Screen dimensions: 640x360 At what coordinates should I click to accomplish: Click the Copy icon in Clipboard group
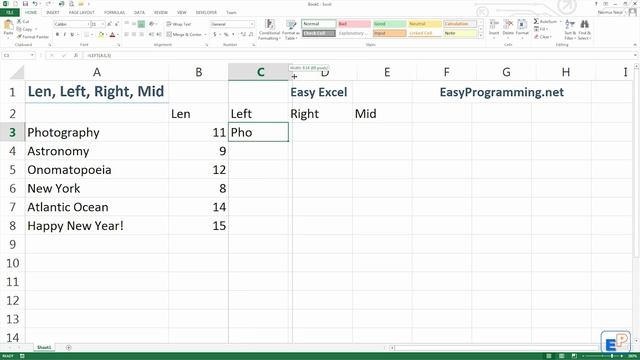pos(19,29)
